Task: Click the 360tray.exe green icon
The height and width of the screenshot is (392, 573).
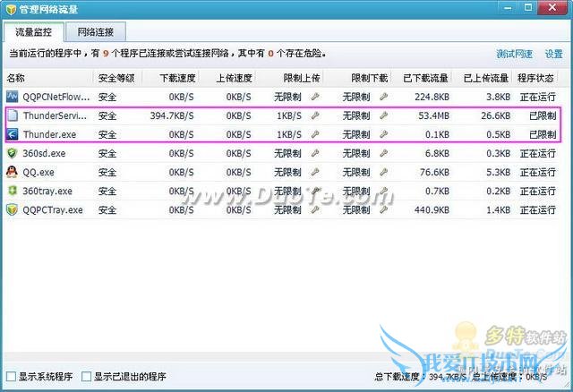Action: pos(13,191)
